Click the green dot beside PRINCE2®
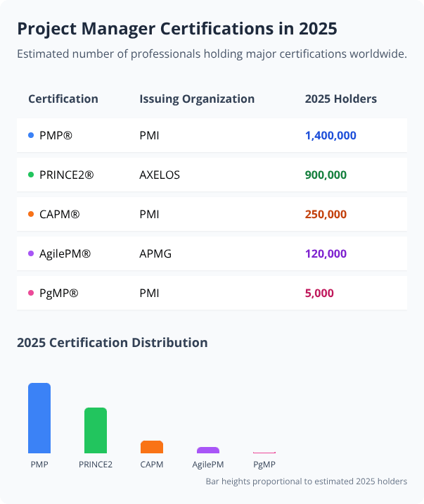The image size is (424, 504). click(x=31, y=175)
